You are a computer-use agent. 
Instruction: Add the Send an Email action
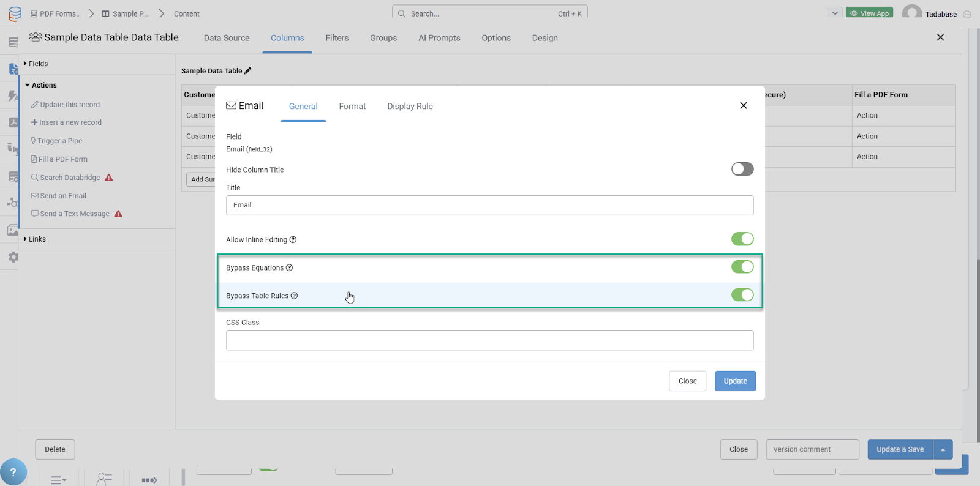coord(59,196)
